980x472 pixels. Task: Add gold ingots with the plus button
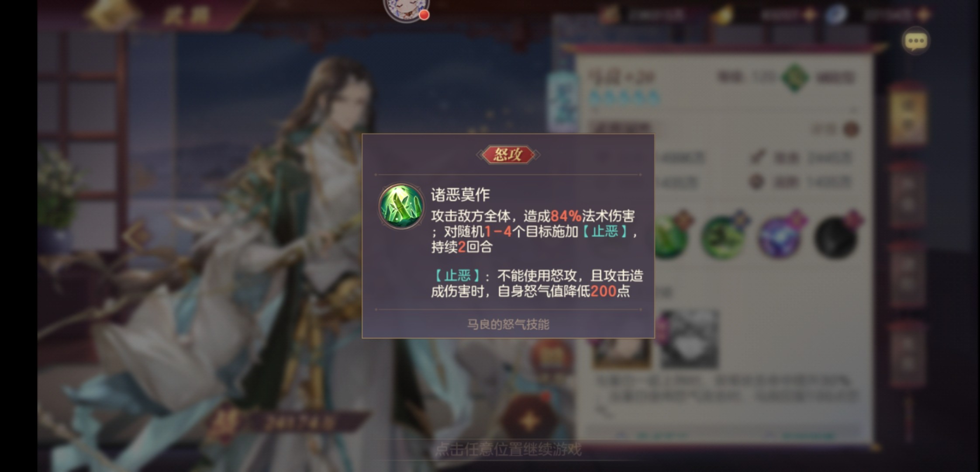point(809,15)
